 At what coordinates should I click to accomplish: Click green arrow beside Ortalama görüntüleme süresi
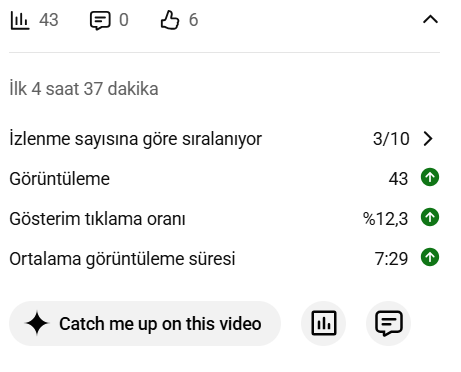[x=430, y=257]
